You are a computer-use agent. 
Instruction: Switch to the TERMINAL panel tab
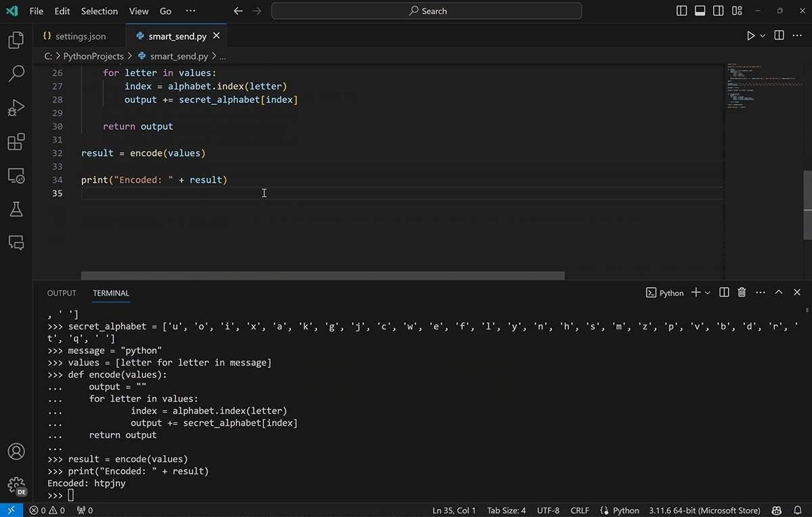111,293
